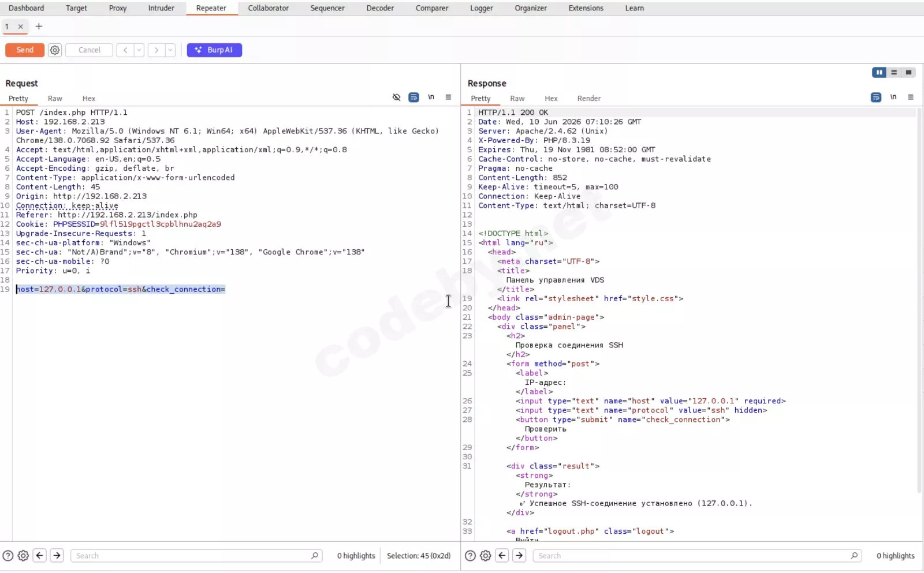Toggle show newline characters in Response
924x573 pixels.
[893, 98]
